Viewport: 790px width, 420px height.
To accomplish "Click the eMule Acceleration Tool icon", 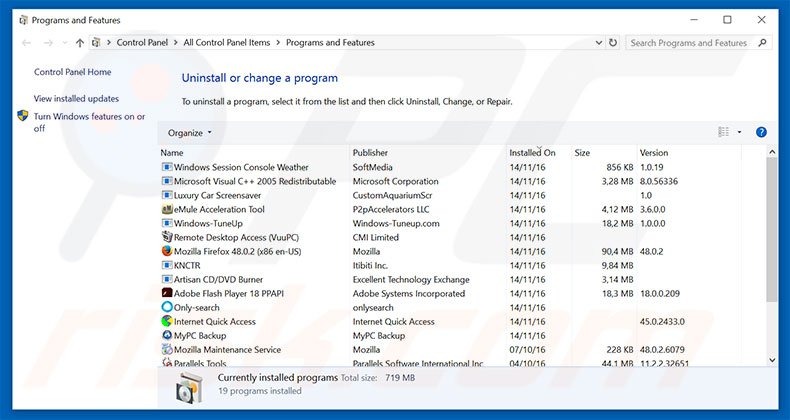I will pyautogui.click(x=167, y=209).
